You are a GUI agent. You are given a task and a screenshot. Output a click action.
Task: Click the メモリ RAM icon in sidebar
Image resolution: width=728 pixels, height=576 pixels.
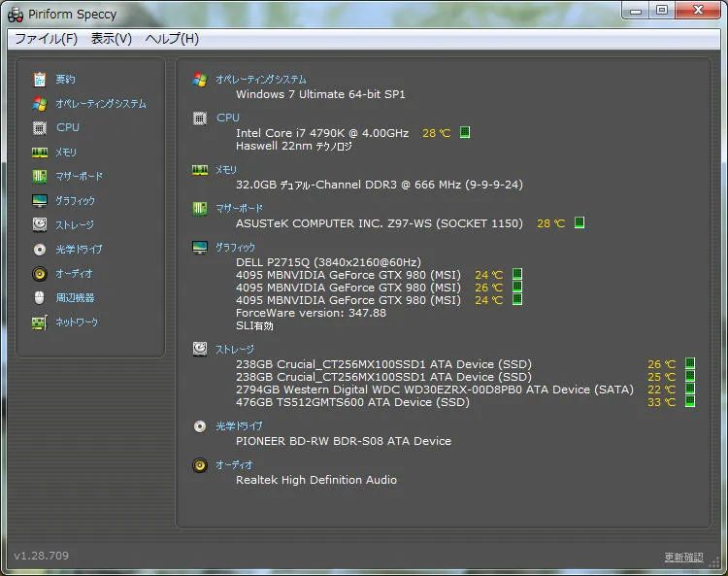40,152
